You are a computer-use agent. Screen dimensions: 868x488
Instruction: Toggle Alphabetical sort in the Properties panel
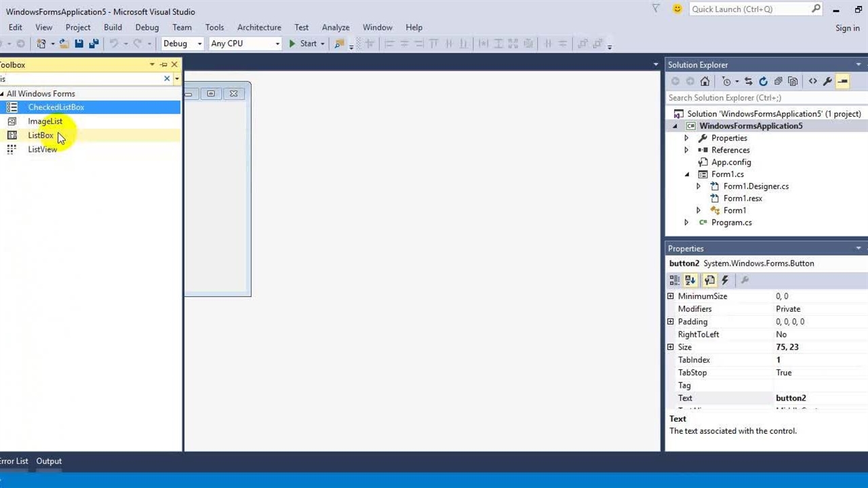pos(690,280)
